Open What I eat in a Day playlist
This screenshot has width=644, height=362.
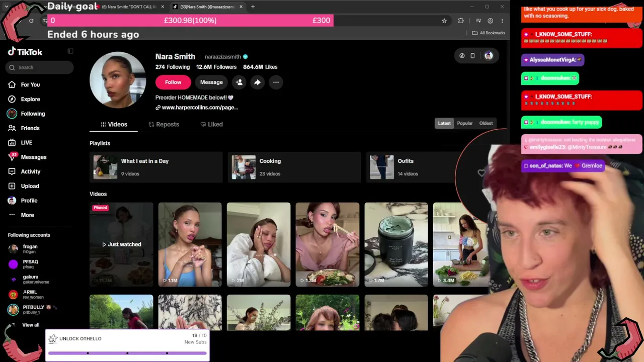(156, 167)
